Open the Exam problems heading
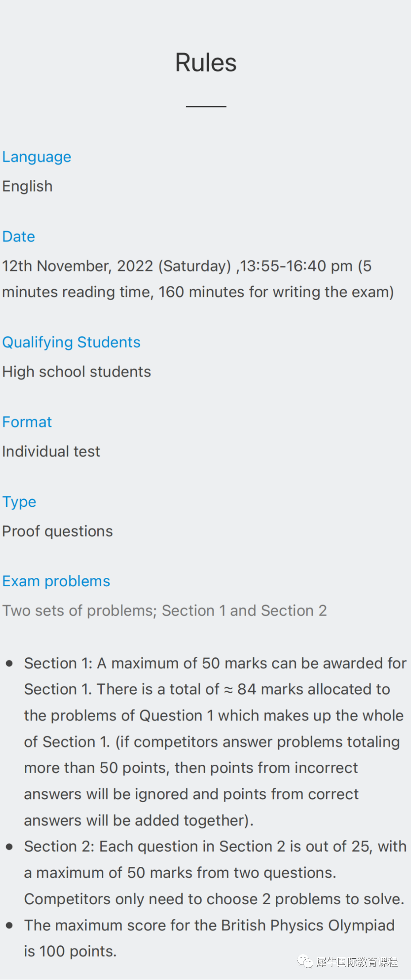 pyautogui.click(x=56, y=581)
